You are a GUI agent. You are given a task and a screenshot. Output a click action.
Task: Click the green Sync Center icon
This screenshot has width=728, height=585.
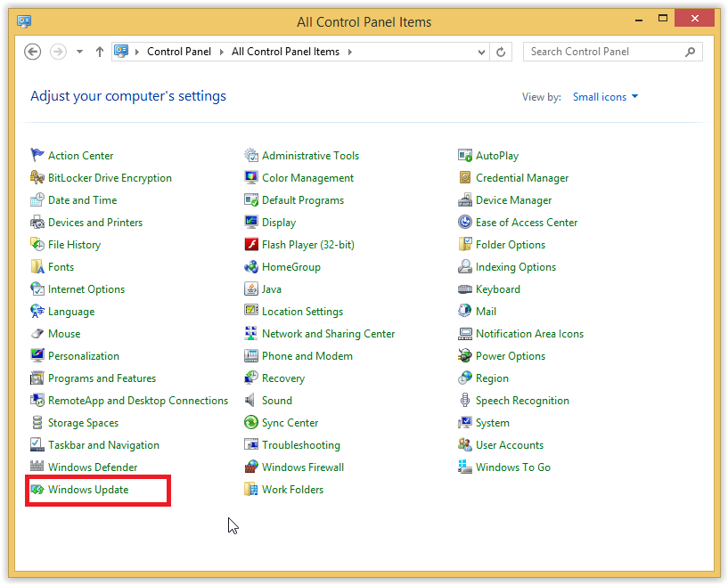(251, 422)
